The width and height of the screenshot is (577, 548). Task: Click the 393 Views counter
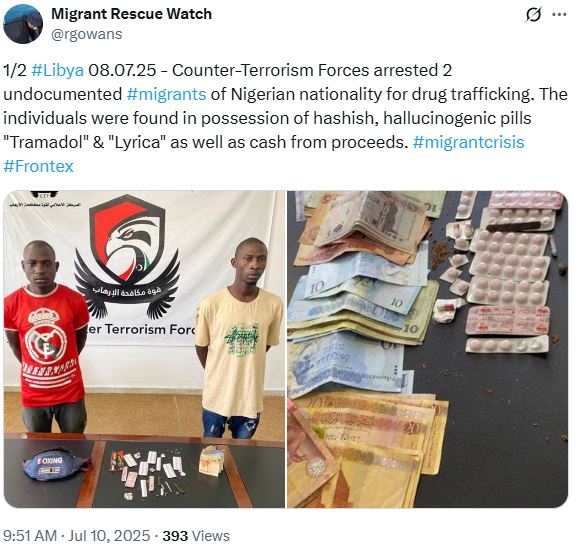pos(196,535)
